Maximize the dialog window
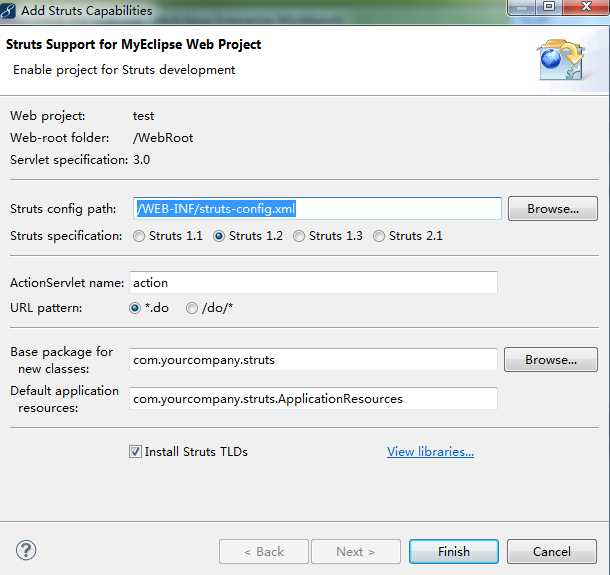 tap(549, 7)
